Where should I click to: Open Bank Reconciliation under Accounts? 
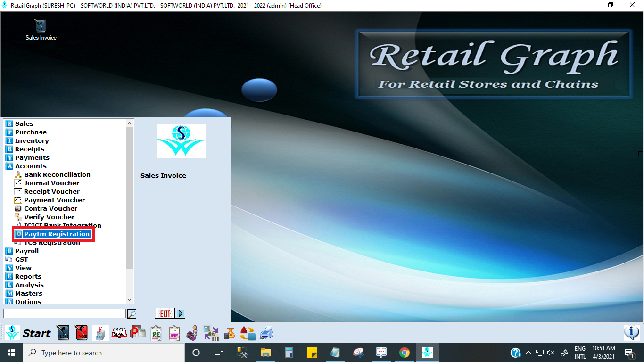[x=57, y=174]
